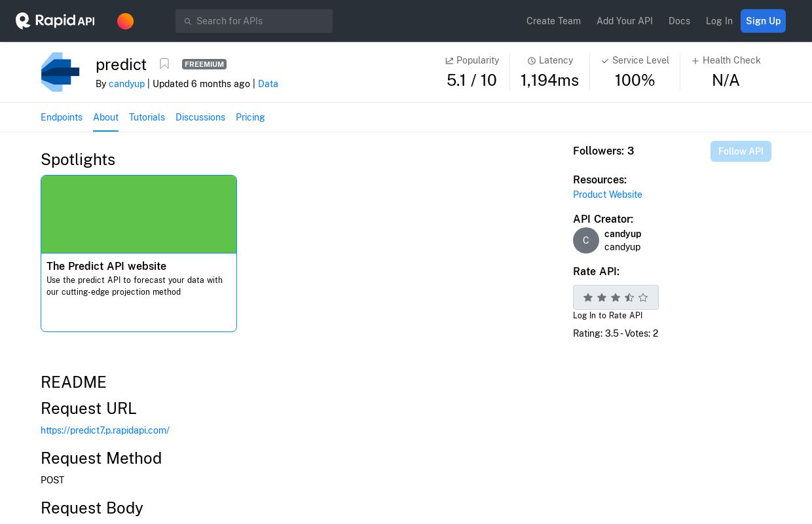Open the predict7.p.rapidapi.com request URL
Image resolution: width=812 pixels, height=524 pixels.
pyautogui.click(x=105, y=430)
